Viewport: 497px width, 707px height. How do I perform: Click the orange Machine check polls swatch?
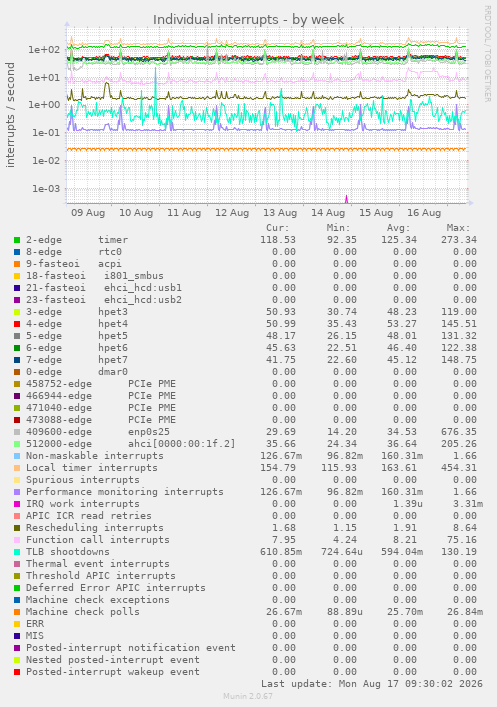pos(17,612)
